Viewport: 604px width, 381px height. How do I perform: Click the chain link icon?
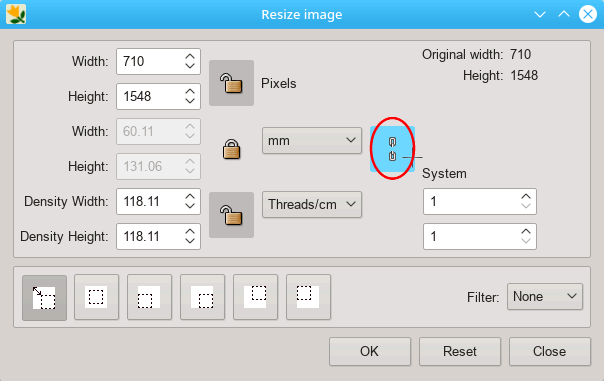click(x=392, y=149)
